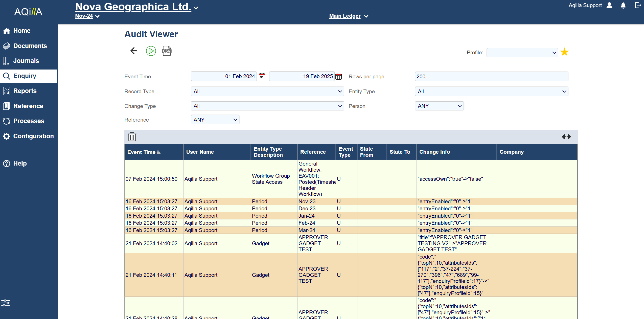644x319 pixels.
Task: Click the Aqilla Support user profile icon
Action: (x=610, y=5)
